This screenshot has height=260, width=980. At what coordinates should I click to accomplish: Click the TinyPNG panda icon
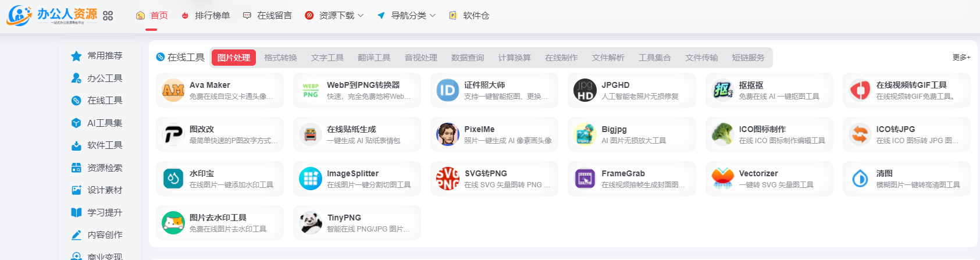[x=311, y=223]
